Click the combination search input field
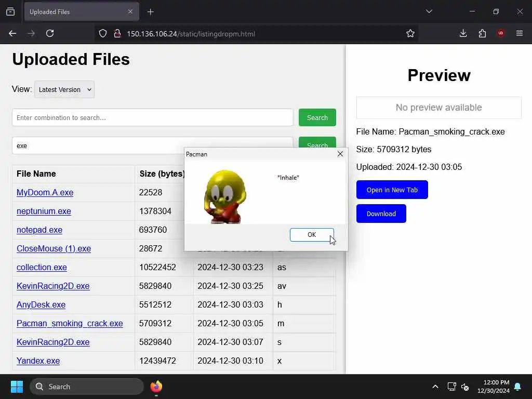Screen dimensions: 532x399 click(x=152, y=117)
